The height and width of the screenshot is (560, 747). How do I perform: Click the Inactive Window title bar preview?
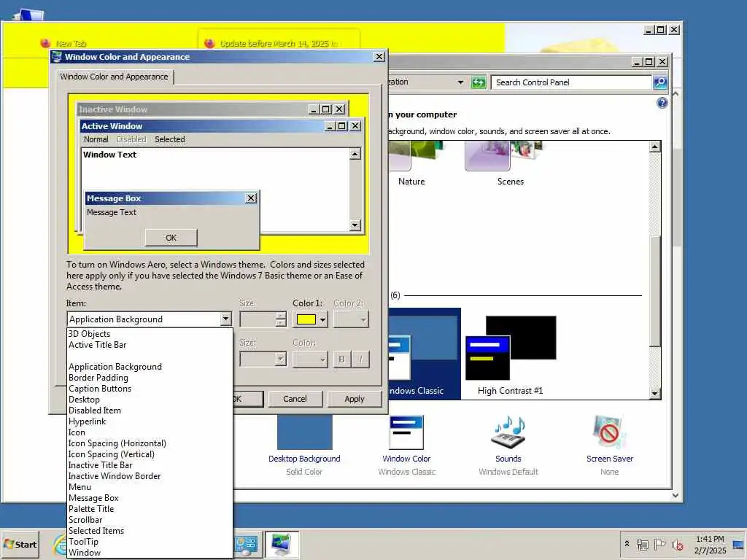[192, 109]
